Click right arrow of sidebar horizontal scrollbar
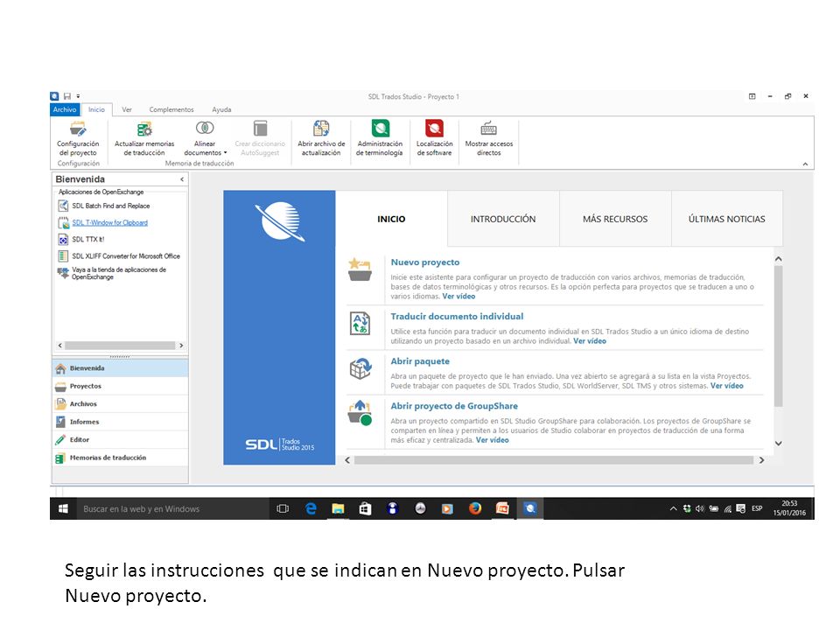The width and height of the screenshot is (840, 630). point(181,346)
